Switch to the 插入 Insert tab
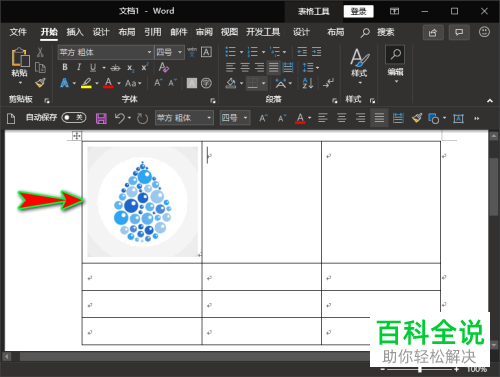This screenshot has height=377, width=500. click(75, 32)
